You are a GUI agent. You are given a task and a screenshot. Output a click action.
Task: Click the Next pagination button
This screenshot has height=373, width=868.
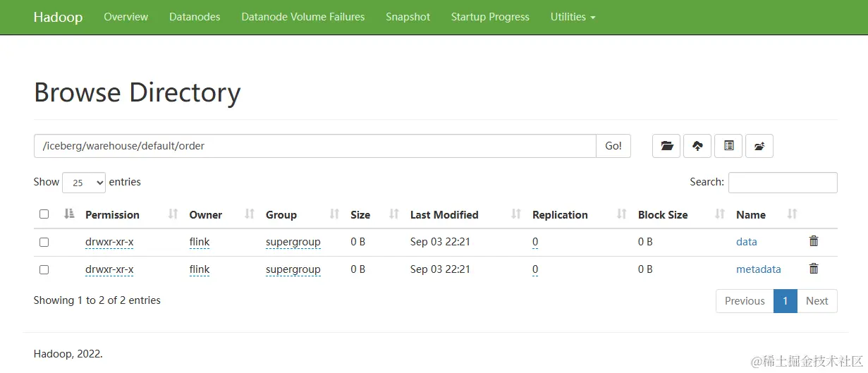(x=817, y=301)
